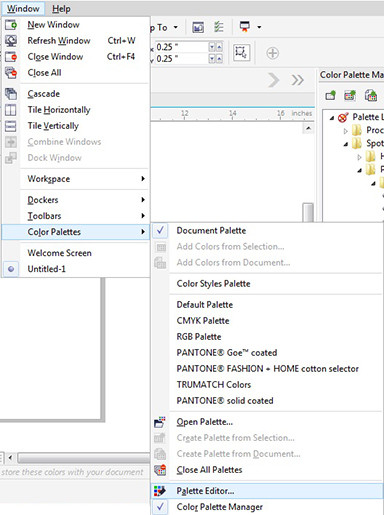384x515 pixels.
Task: Click the circled plus toolbar icon
Action: coord(272,53)
